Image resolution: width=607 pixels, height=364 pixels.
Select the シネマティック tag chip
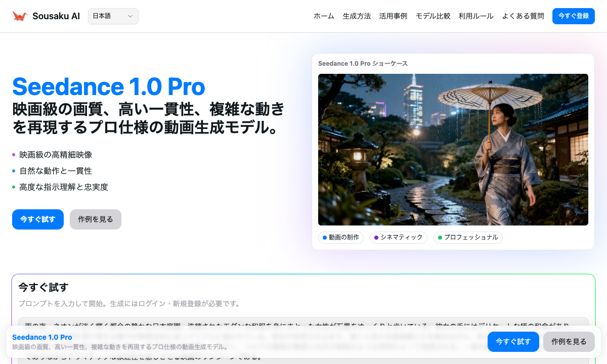click(x=399, y=238)
